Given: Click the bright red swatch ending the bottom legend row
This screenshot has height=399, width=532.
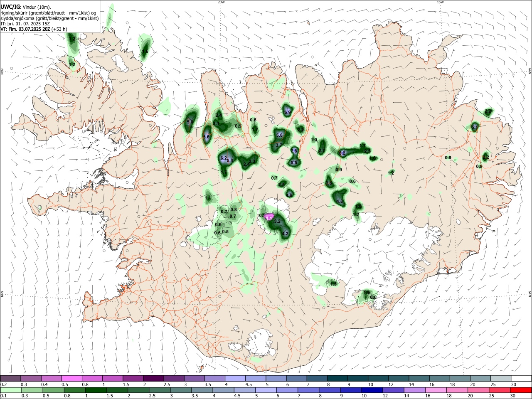Looking at the screenshot, I should pyautogui.click(x=521, y=390).
